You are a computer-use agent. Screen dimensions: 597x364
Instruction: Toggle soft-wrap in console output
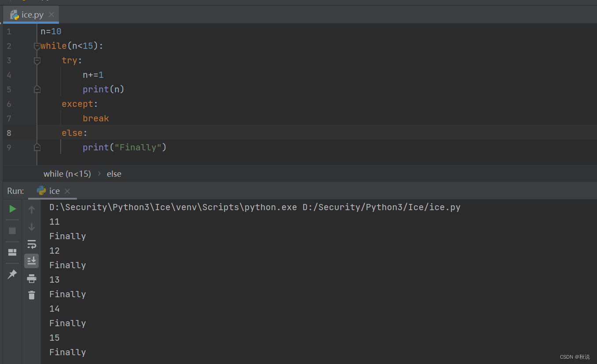click(x=32, y=244)
